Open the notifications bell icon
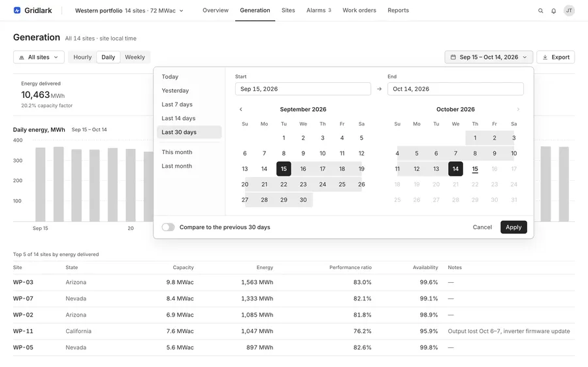The width and height of the screenshot is (588, 367). click(553, 11)
